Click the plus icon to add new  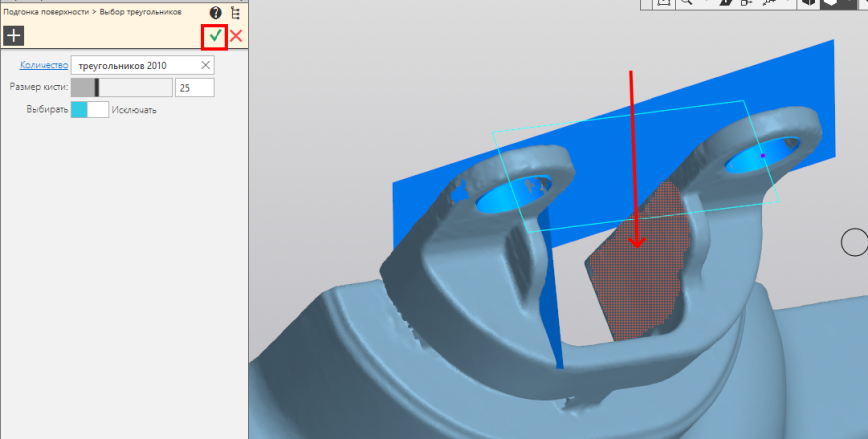pyautogui.click(x=13, y=36)
